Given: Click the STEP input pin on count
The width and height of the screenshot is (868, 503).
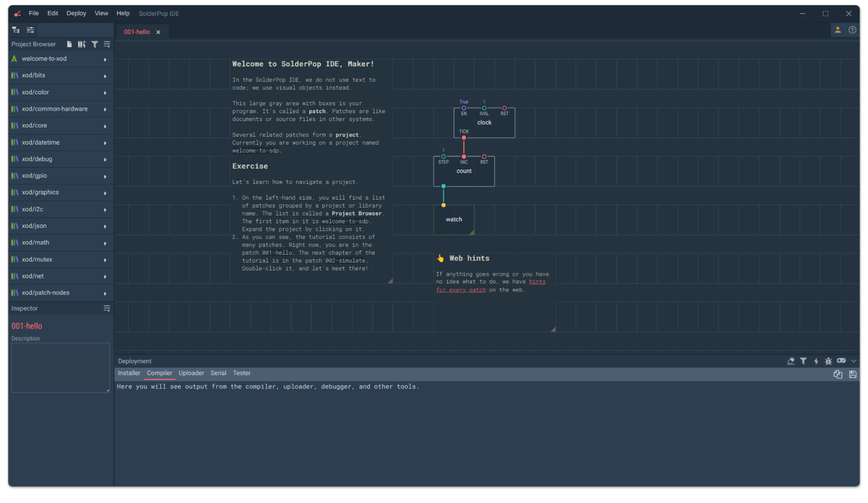Looking at the screenshot, I should pos(443,157).
